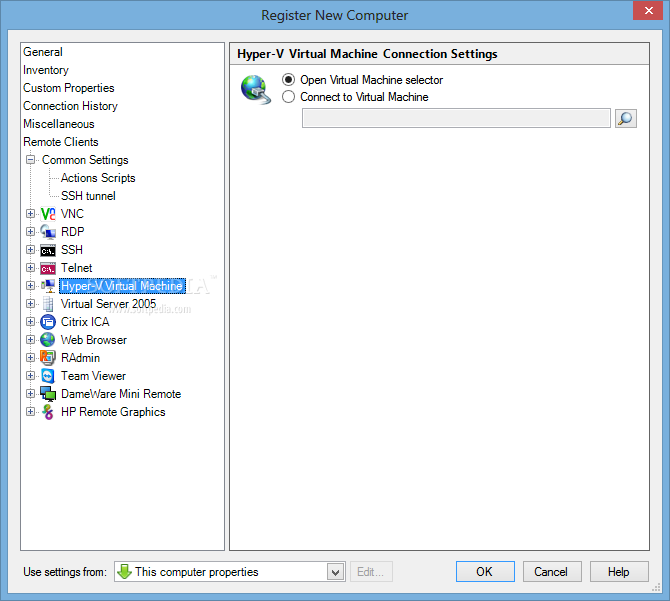Collapse the Common Settings node
The height and width of the screenshot is (601, 670).
30,160
